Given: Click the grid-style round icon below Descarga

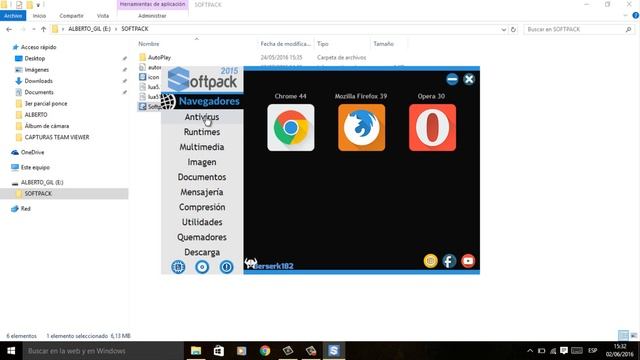Looking at the screenshot, I should point(178,267).
